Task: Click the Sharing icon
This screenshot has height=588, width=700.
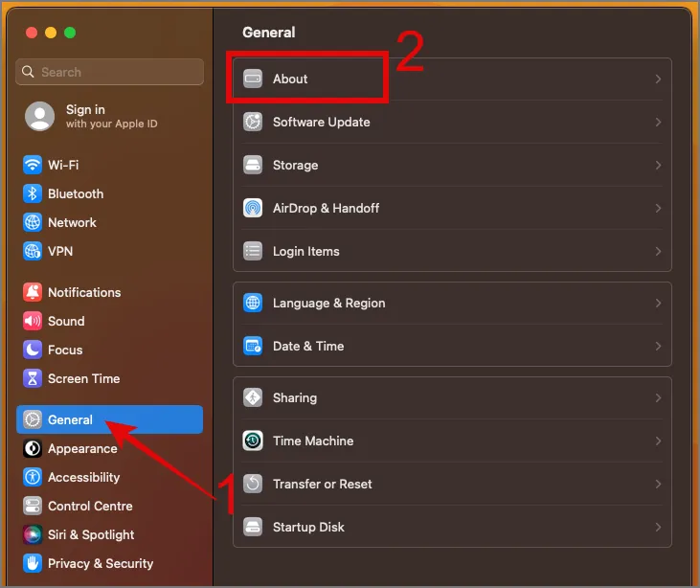Action: point(253,397)
